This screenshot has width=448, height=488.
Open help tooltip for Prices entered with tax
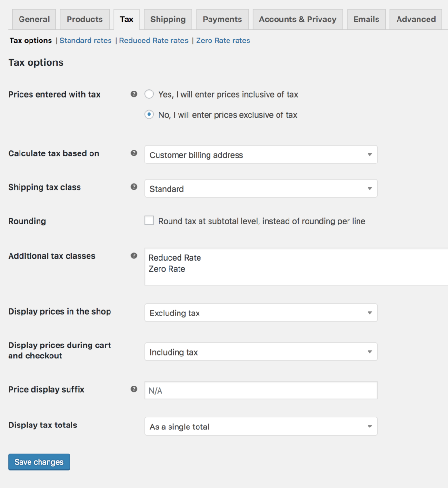[x=134, y=94]
